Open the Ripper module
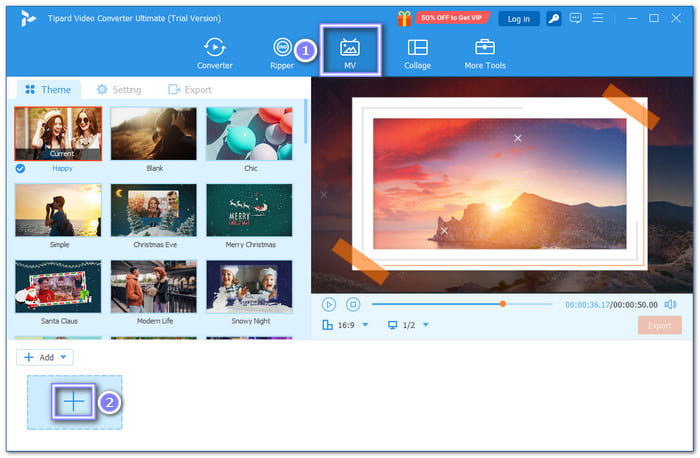 [x=282, y=54]
